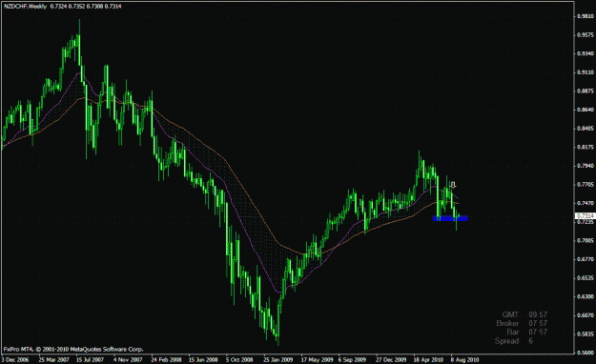The width and height of the screenshot is (596, 364).
Task: Click the 0.9340 price axis label
Action: point(585,53)
